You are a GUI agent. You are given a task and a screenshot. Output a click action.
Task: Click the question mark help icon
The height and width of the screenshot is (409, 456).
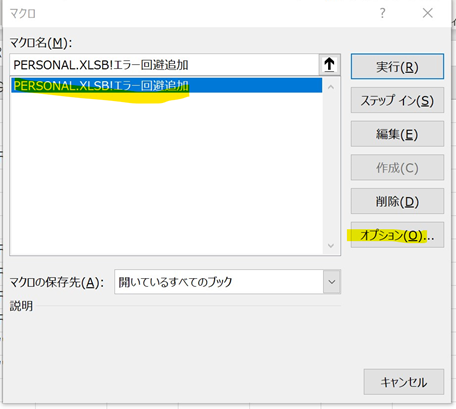pos(382,13)
